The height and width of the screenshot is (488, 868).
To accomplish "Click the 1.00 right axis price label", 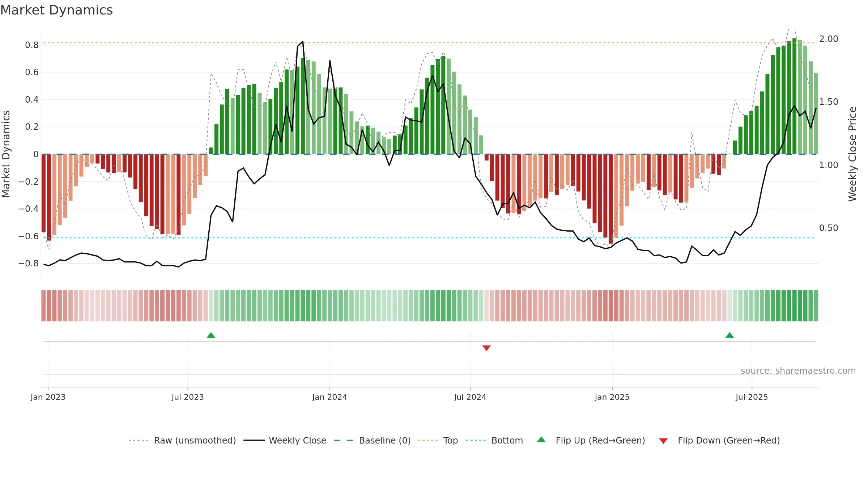I will pyautogui.click(x=829, y=165).
